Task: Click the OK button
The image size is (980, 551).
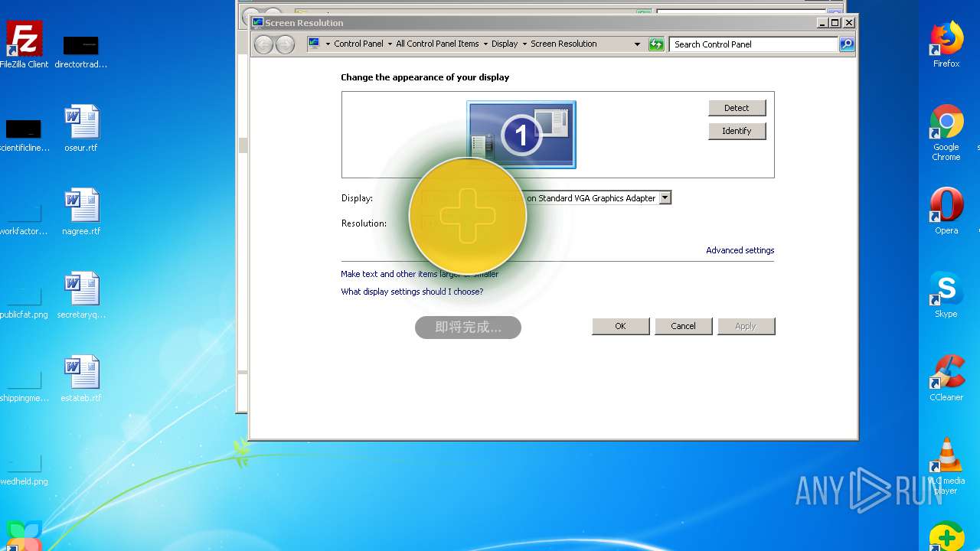Action: tap(620, 326)
